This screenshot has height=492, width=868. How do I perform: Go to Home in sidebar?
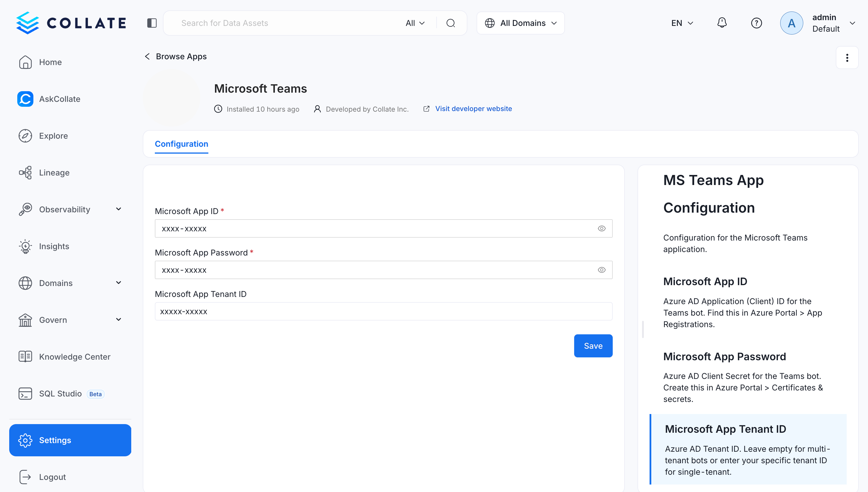click(x=70, y=62)
